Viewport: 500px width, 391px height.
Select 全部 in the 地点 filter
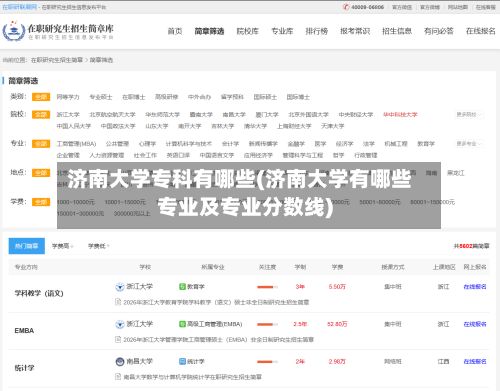click(41, 173)
